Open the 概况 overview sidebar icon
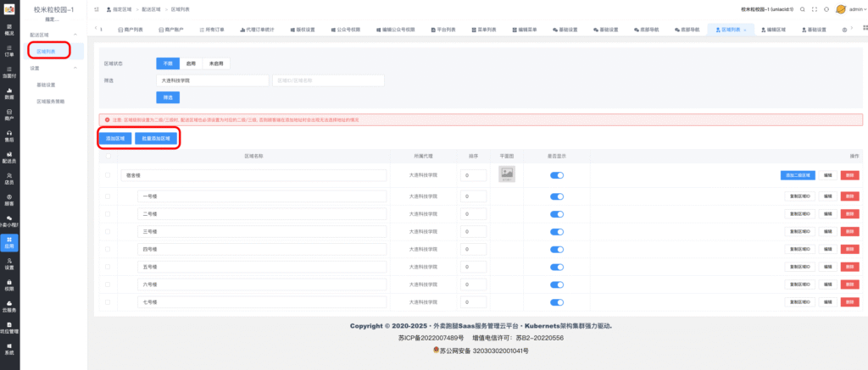 pos(9,29)
